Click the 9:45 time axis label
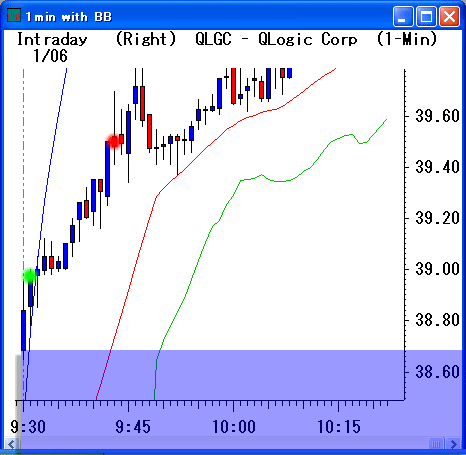The height and width of the screenshot is (455, 466). pyautogui.click(x=133, y=427)
